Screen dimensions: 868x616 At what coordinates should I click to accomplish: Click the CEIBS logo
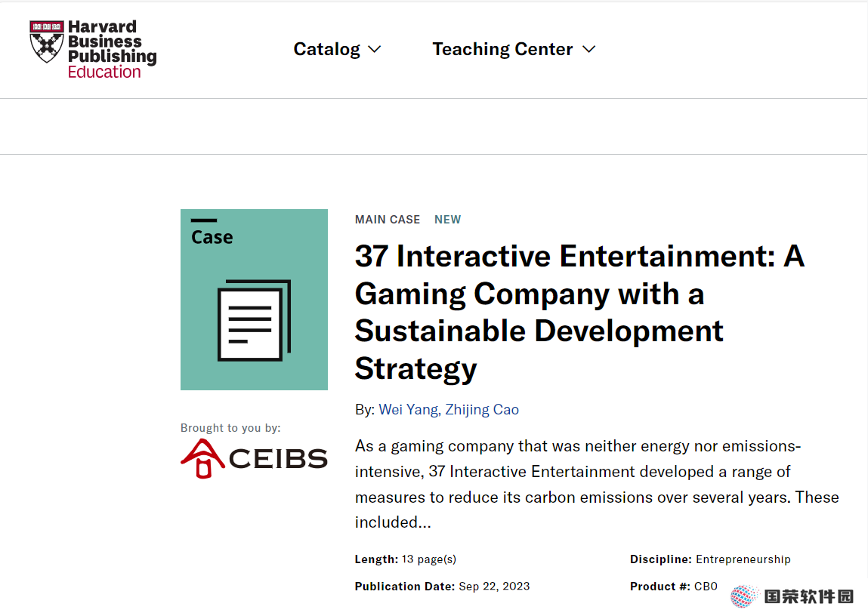point(254,458)
